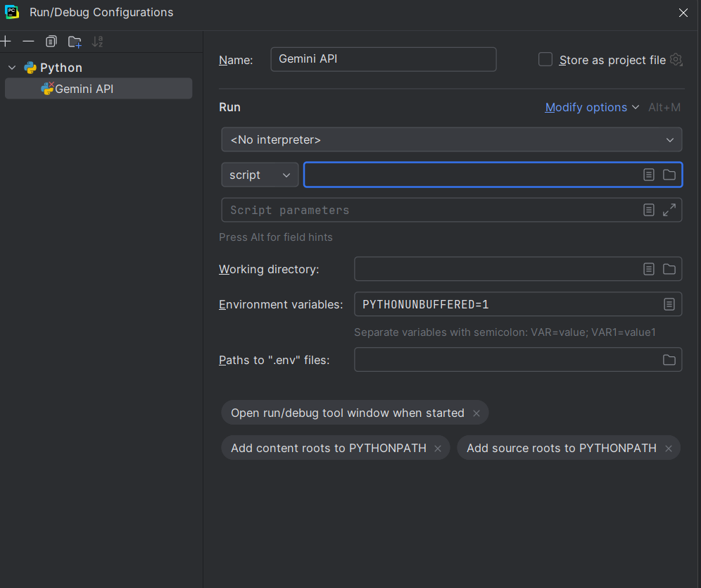Select the Gemini API configuration
Image resolution: width=701 pixels, height=588 pixels.
pyautogui.click(x=99, y=89)
